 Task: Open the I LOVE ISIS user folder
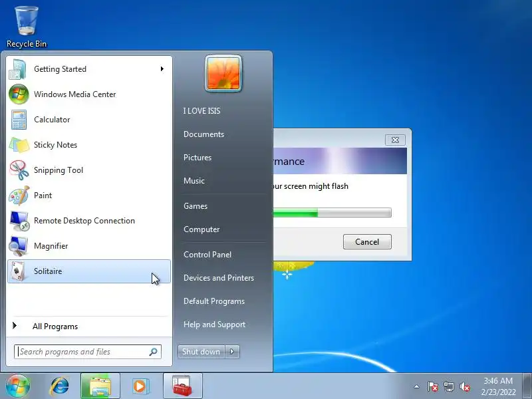click(201, 111)
